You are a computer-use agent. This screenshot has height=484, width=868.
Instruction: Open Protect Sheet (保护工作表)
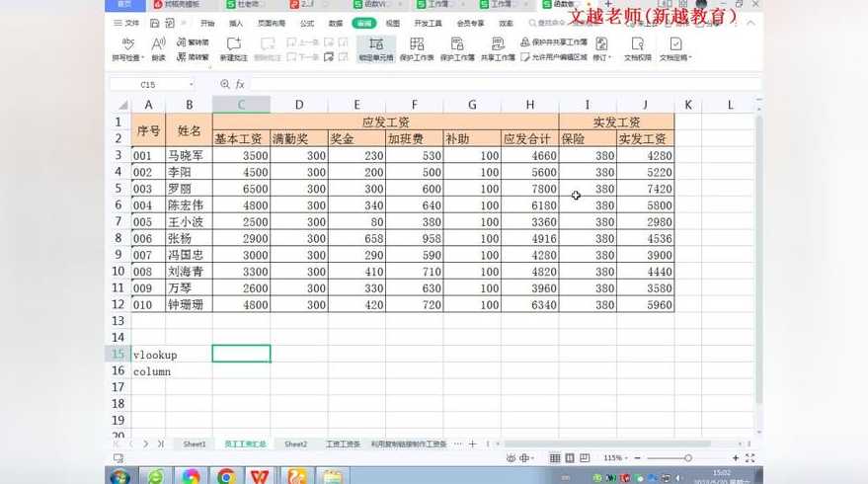point(417,48)
